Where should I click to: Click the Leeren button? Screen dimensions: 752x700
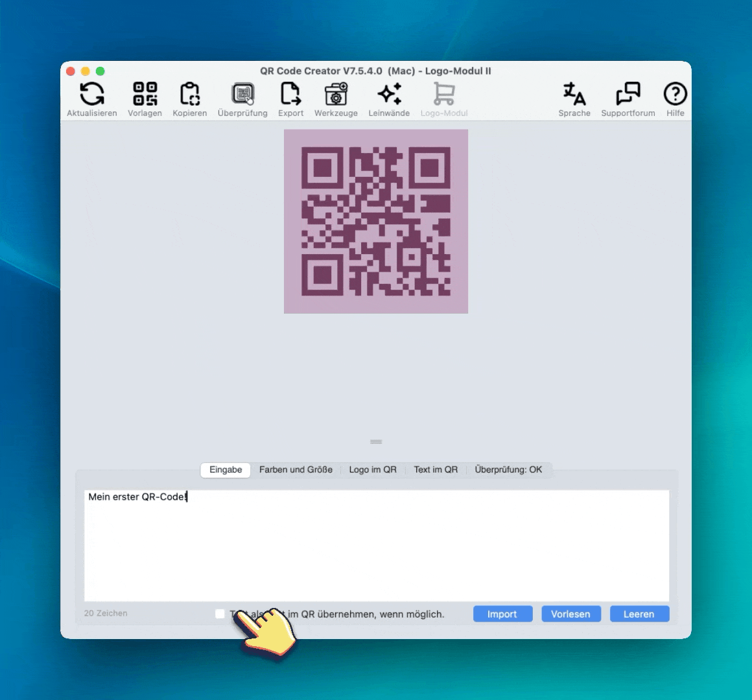click(x=639, y=614)
